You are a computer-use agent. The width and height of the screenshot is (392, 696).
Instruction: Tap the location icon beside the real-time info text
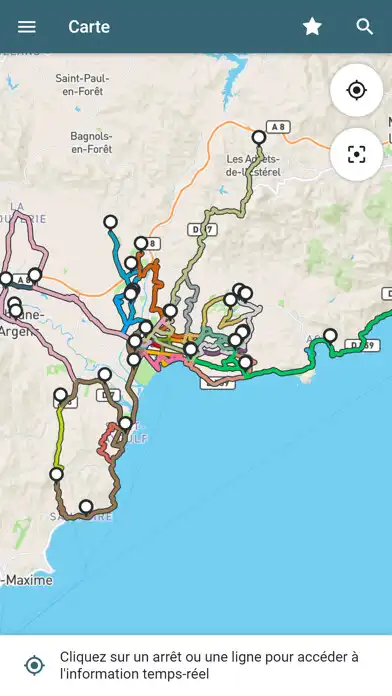click(x=35, y=665)
